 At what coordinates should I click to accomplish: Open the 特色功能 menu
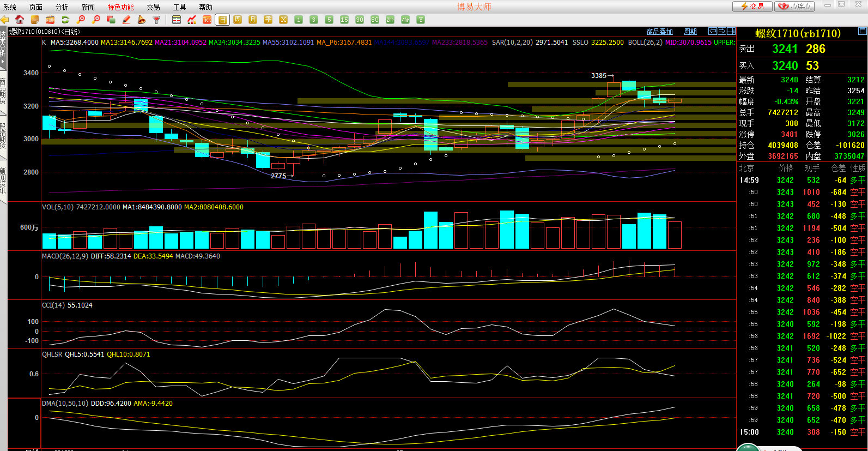click(x=120, y=7)
